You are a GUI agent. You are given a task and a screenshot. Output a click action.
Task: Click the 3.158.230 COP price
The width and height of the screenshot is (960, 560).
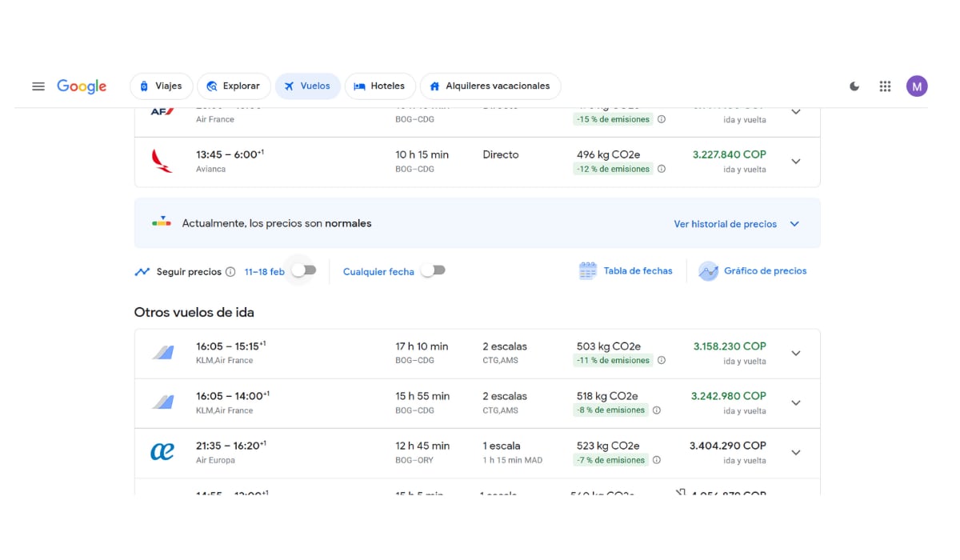point(730,346)
